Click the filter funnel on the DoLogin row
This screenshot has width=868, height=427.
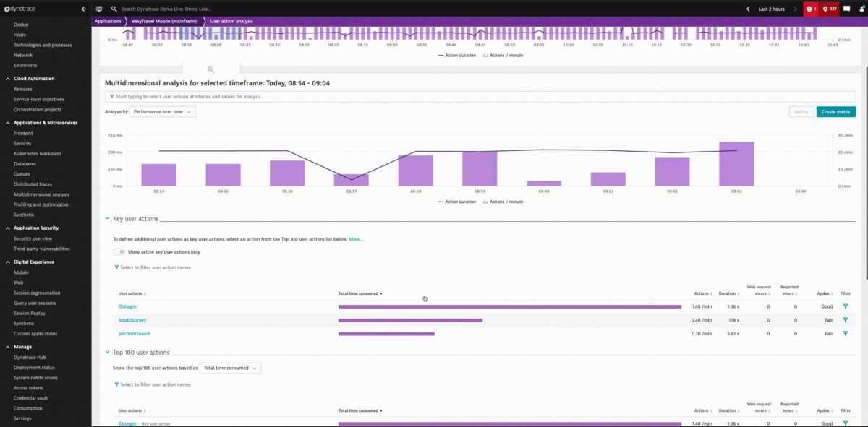845,306
